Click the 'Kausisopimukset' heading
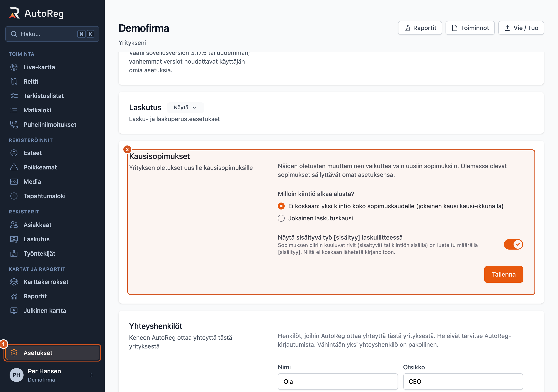Viewport: 558px width, 392px height. point(159,156)
